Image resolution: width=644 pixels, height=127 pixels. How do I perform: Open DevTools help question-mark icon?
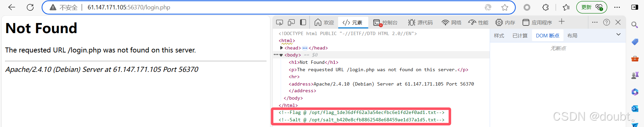(606, 22)
